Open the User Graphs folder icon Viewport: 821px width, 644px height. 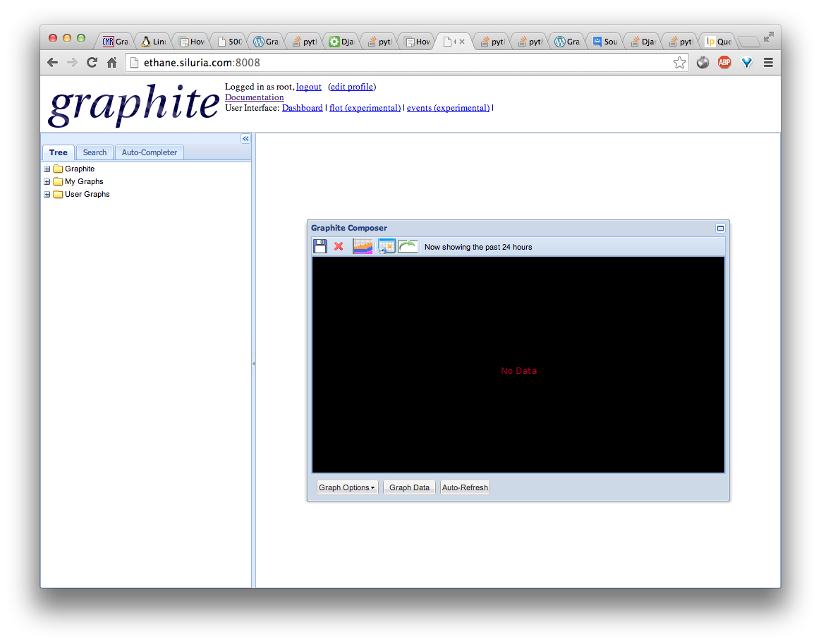[x=58, y=194]
